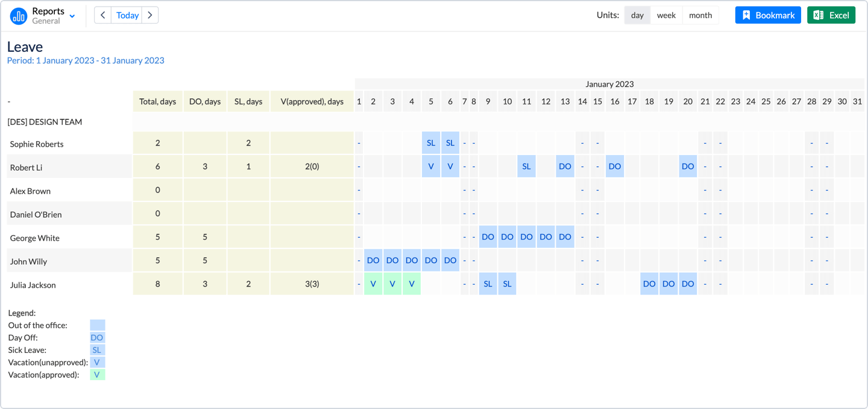868x409 pixels.
Task: Select the DESIGN TEAM group row
Action: (45, 122)
